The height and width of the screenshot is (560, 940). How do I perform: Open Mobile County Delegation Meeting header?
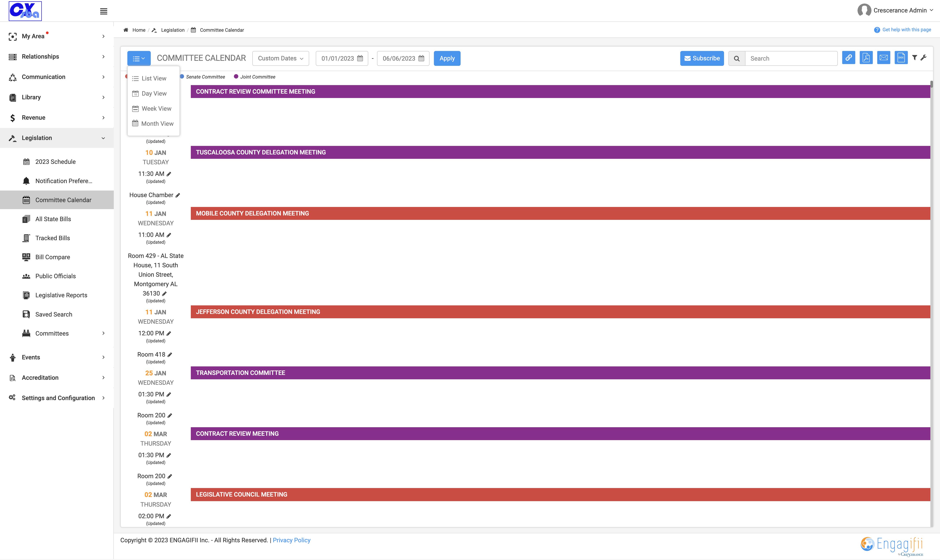click(560, 213)
